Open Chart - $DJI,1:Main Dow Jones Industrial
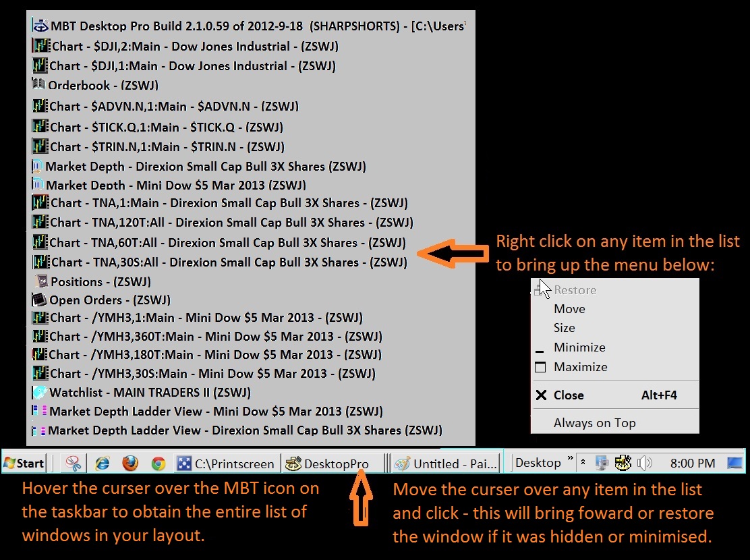The height and width of the screenshot is (560, 750). click(x=183, y=65)
